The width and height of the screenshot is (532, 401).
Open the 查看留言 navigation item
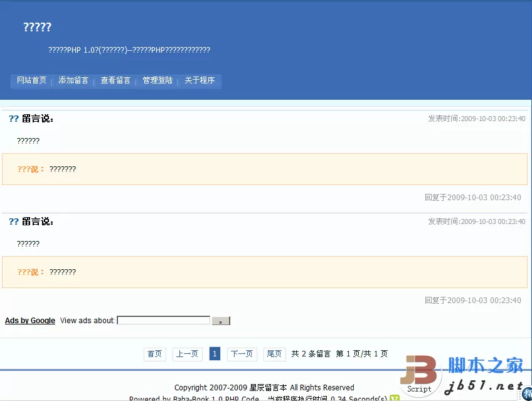(x=115, y=80)
